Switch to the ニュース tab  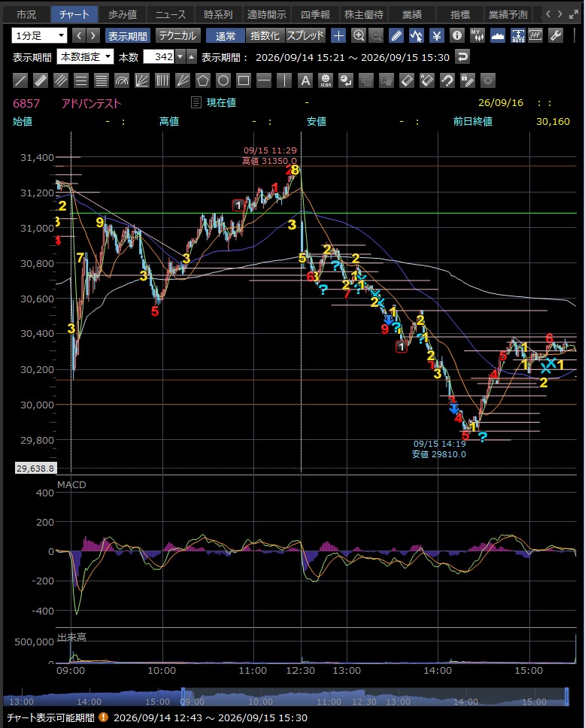(171, 14)
